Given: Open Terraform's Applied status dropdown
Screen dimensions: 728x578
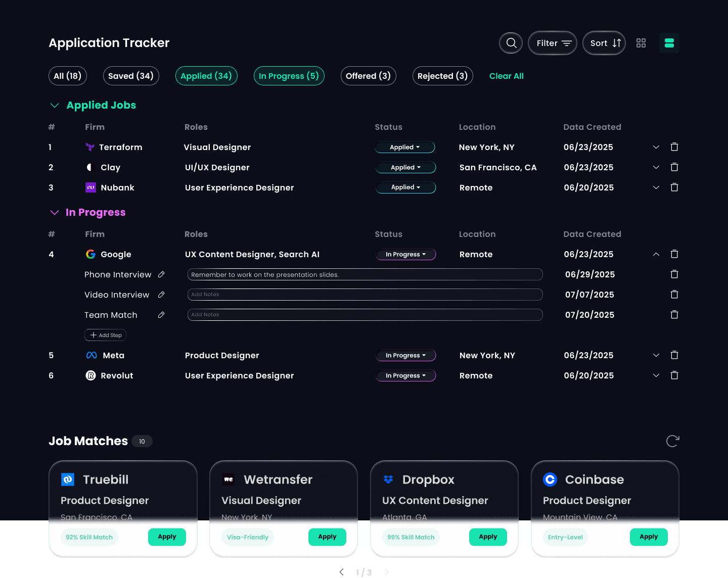Looking at the screenshot, I should [405, 147].
